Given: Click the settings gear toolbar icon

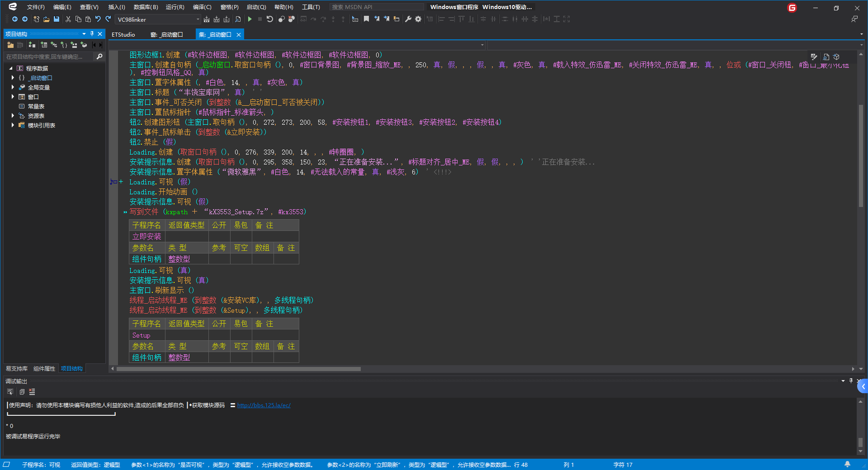Looking at the screenshot, I should [418, 19].
